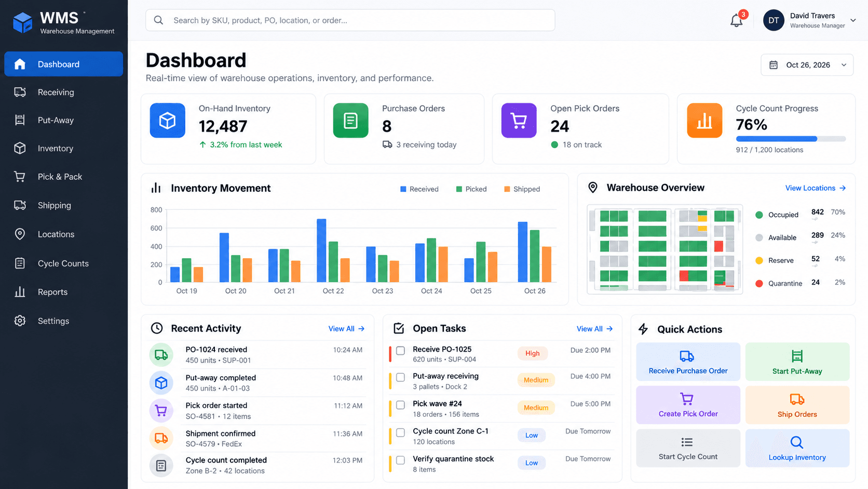Viewport: 868px width, 489px height.
Task: Click the DT user avatar
Action: [774, 20]
